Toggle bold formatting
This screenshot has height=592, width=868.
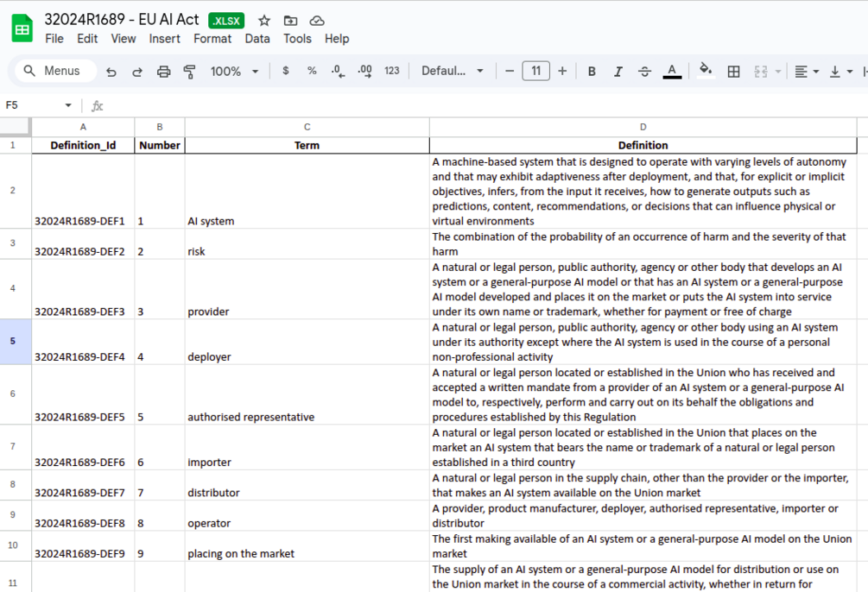[x=592, y=72]
